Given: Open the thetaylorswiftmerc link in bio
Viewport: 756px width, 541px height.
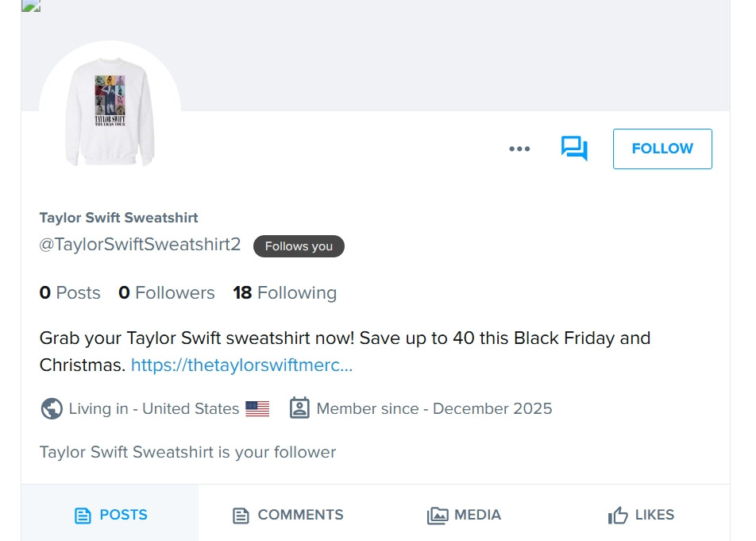Looking at the screenshot, I should click(241, 365).
